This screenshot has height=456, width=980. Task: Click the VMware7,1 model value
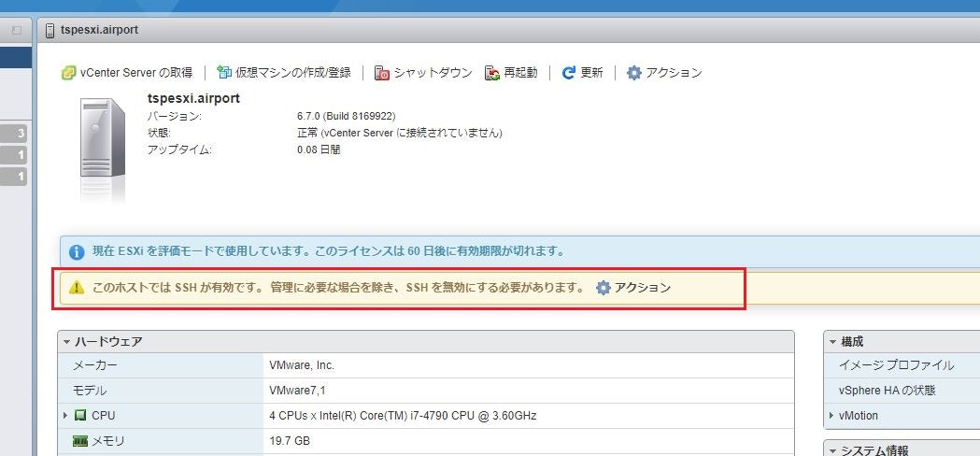point(297,391)
